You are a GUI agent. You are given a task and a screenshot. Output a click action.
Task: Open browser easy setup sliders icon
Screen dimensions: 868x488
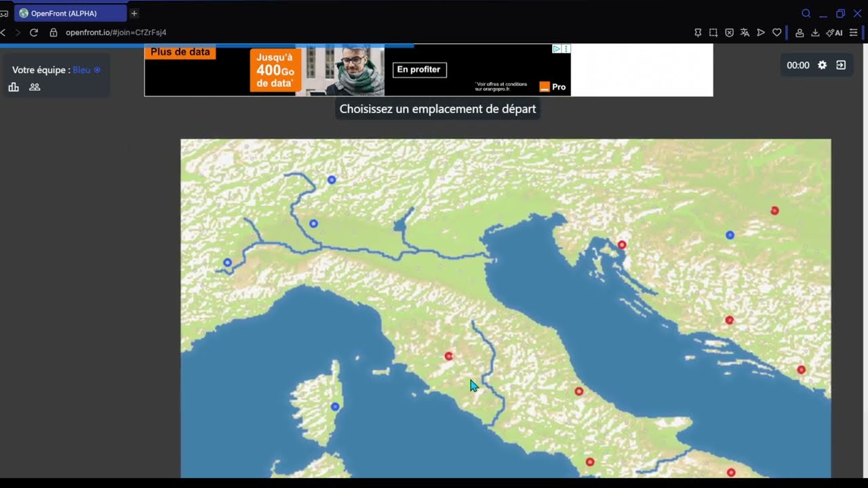click(853, 33)
